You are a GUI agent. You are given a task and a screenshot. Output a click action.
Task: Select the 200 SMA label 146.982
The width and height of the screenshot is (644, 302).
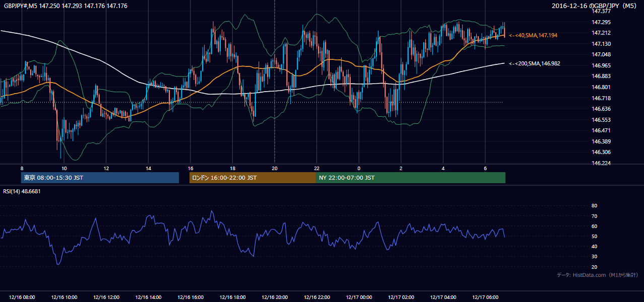coord(535,63)
